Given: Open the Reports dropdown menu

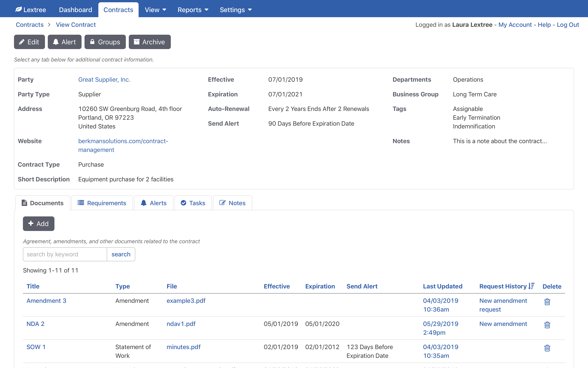Looking at the screenshot, I should 193,10.
